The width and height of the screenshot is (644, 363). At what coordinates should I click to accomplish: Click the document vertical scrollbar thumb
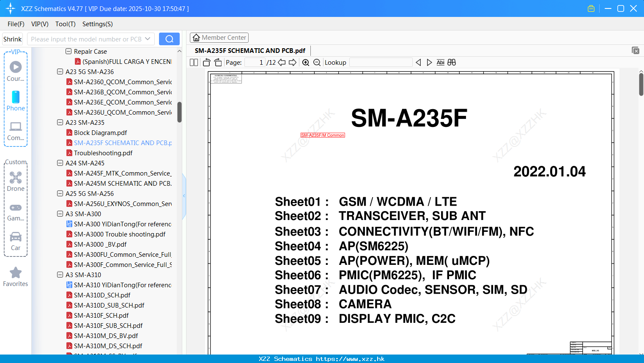pos(641,85)
